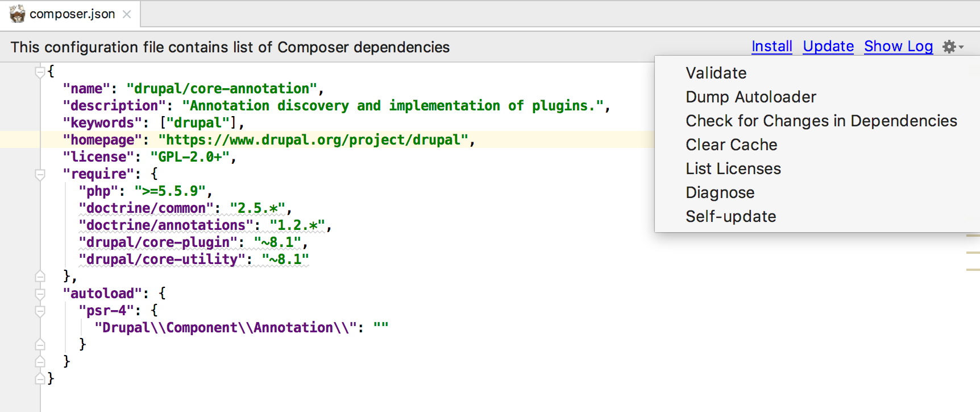Open Show Log link
The height and width of the screenshot is (412, 980).
tap(898, 47)
